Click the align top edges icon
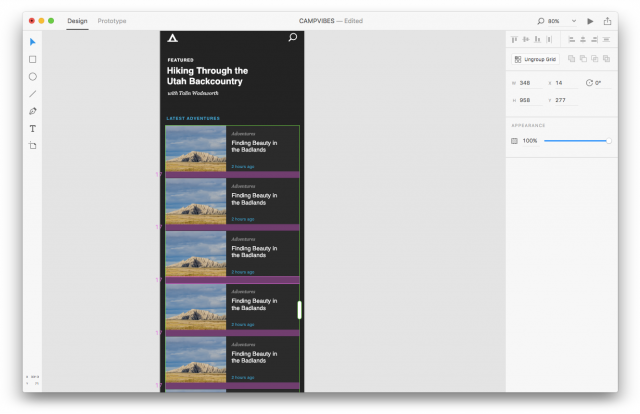 pos(514,40)
